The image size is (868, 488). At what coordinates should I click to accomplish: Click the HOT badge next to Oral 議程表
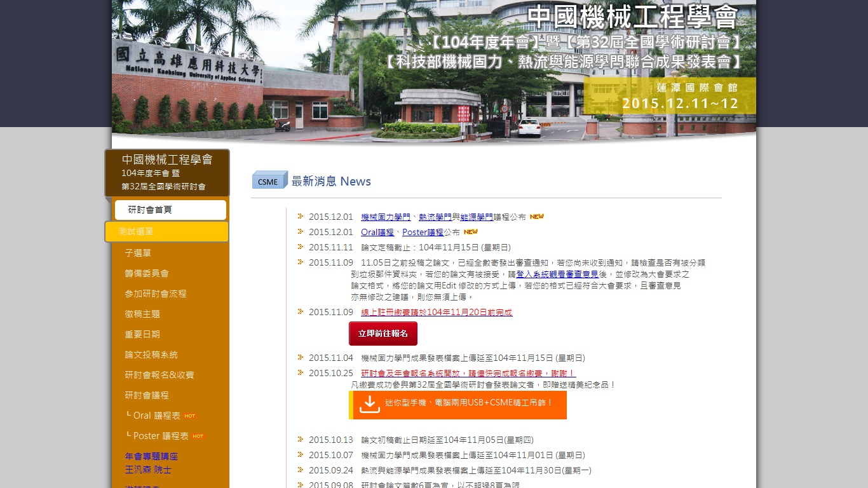coord(189,416)
